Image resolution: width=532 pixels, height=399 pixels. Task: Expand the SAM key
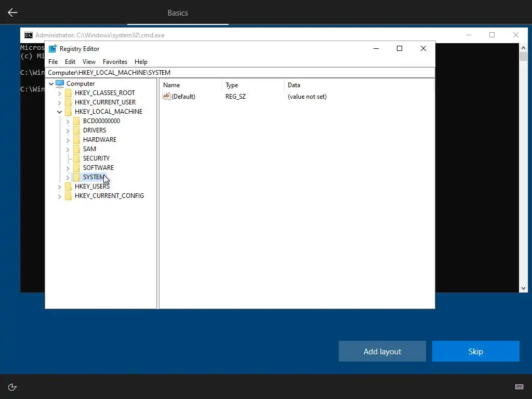(x=68, y=149)
